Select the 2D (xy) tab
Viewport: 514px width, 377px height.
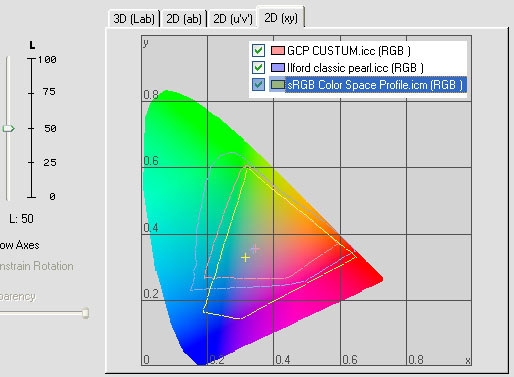[281, 18]
